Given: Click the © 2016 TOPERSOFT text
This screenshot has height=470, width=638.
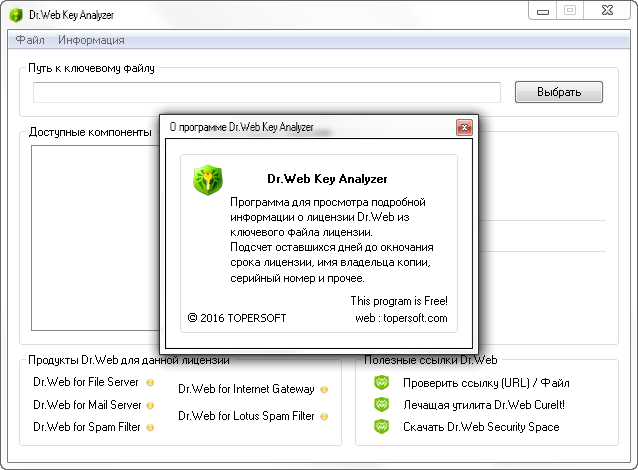Looking at the screenshot, I should click(x=237, y=318).
